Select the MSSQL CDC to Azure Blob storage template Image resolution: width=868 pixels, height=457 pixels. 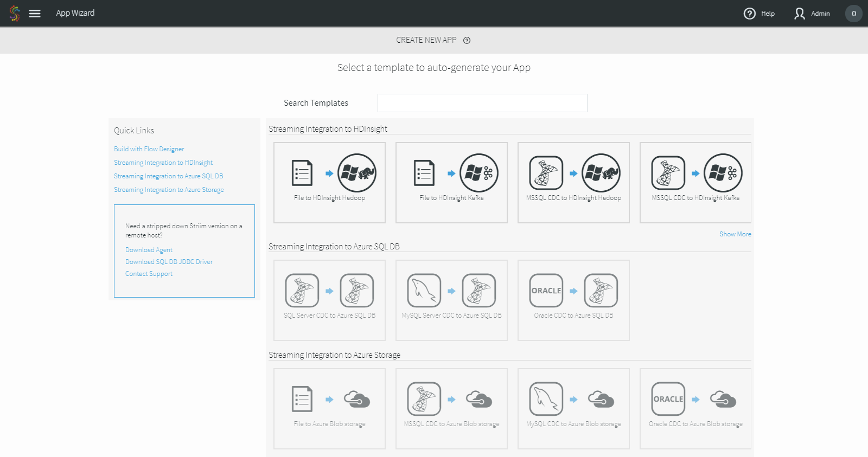click(x=451, y=409)
